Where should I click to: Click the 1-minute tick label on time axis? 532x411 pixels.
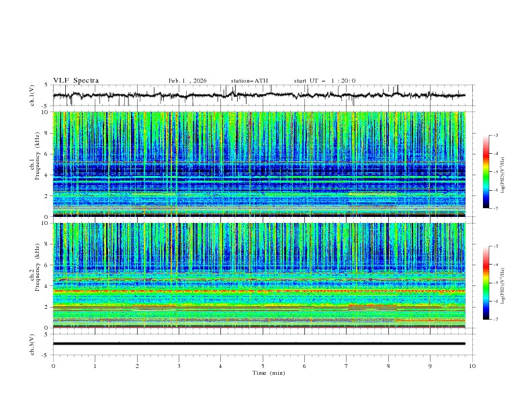(x=95, y=365)
